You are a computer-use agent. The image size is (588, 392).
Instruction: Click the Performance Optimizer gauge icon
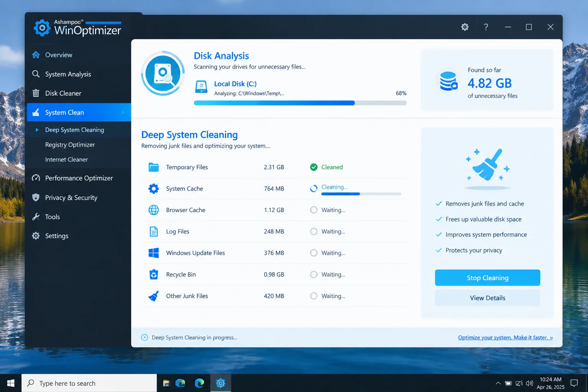(x=36, y=178)
